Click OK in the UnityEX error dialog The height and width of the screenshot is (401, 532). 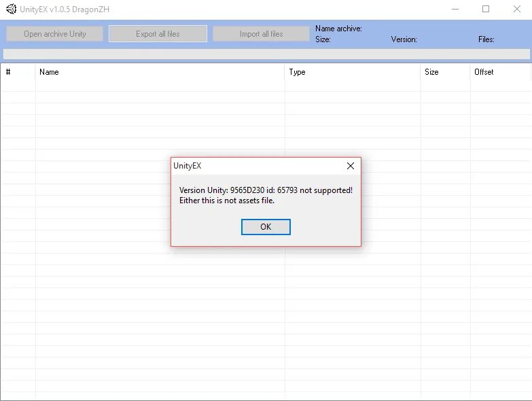click(266, 226)
